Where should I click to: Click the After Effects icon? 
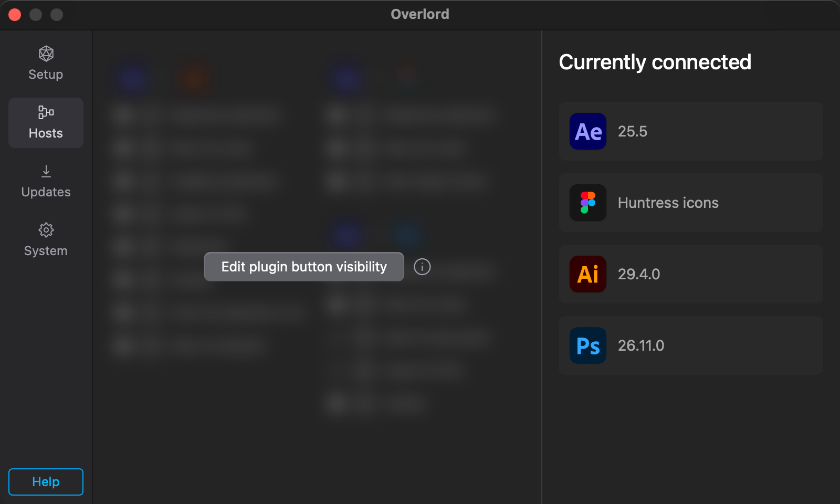tap(588, 131)
